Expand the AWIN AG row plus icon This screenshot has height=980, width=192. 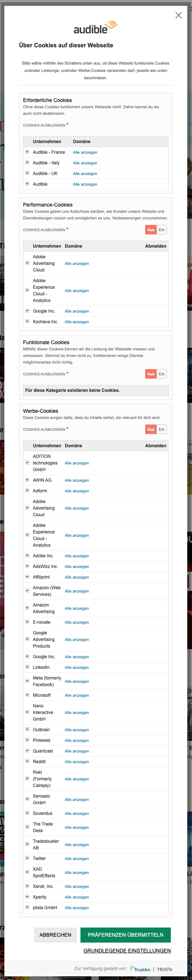27,480
